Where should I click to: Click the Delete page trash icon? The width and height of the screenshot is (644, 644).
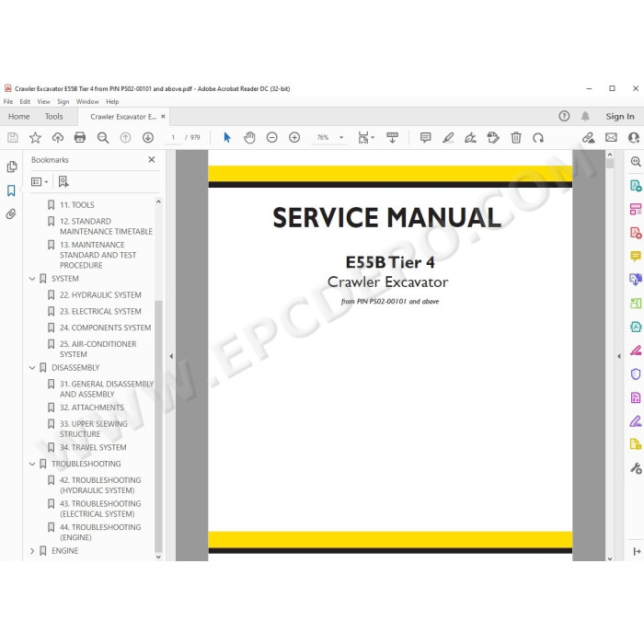pyautogui.click(x=516, y=138)
